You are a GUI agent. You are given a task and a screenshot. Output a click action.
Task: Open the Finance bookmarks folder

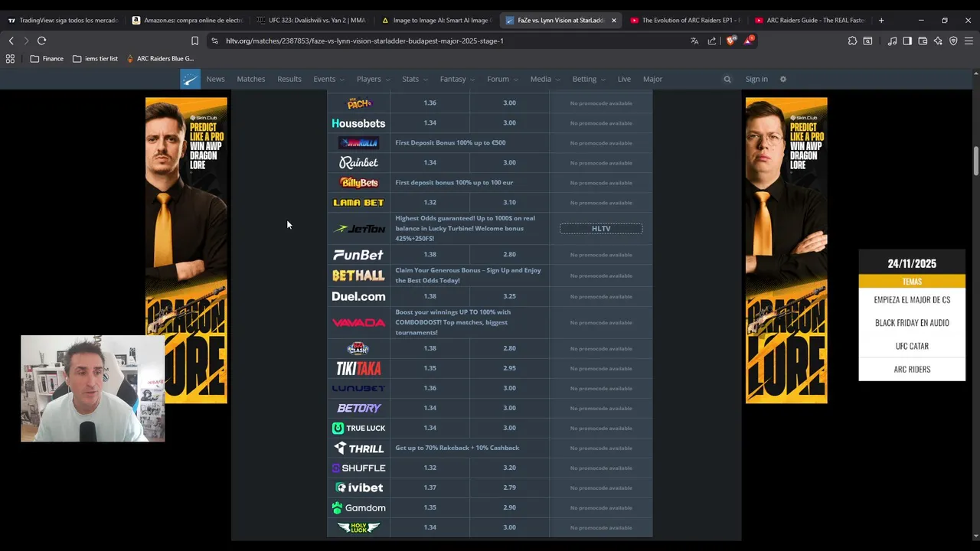pos(47,58)
